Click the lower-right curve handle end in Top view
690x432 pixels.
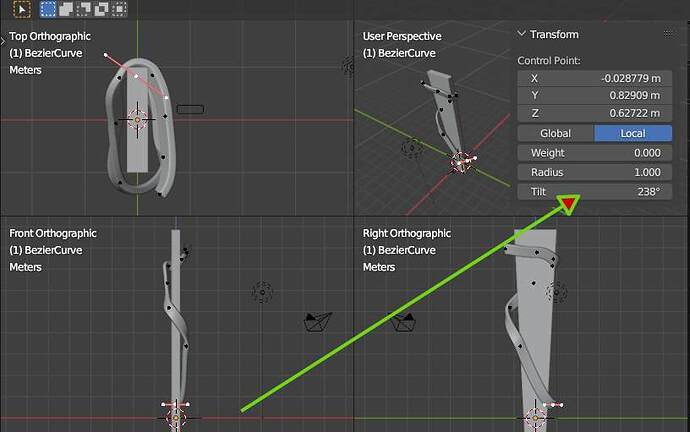pyautogui.click(x=166, y=97)
